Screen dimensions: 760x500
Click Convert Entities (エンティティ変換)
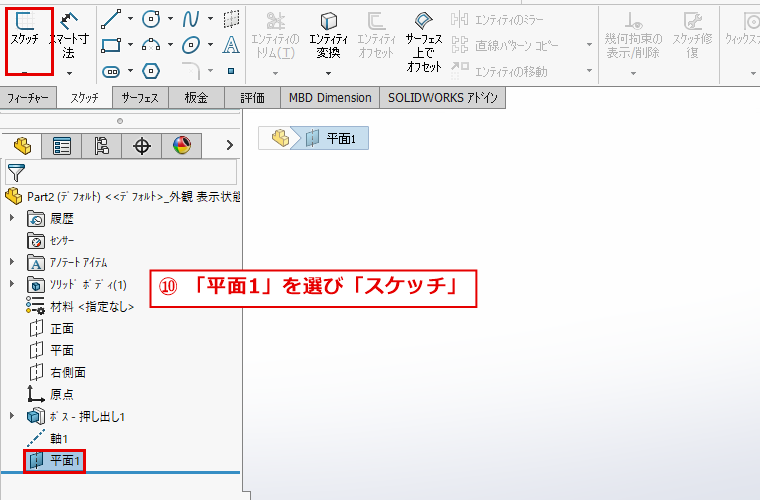(x=329, y=36)
